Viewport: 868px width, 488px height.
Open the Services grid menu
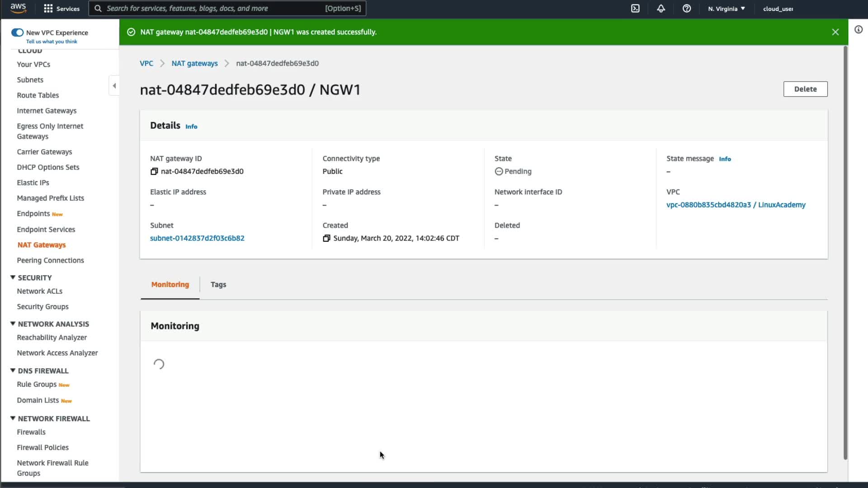61,9
